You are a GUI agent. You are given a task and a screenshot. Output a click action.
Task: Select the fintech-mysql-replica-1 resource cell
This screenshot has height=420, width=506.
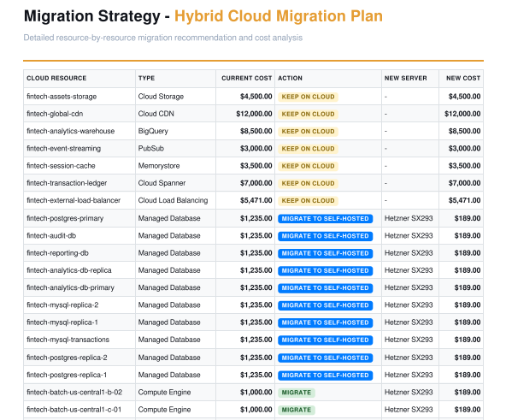(79, 322)
